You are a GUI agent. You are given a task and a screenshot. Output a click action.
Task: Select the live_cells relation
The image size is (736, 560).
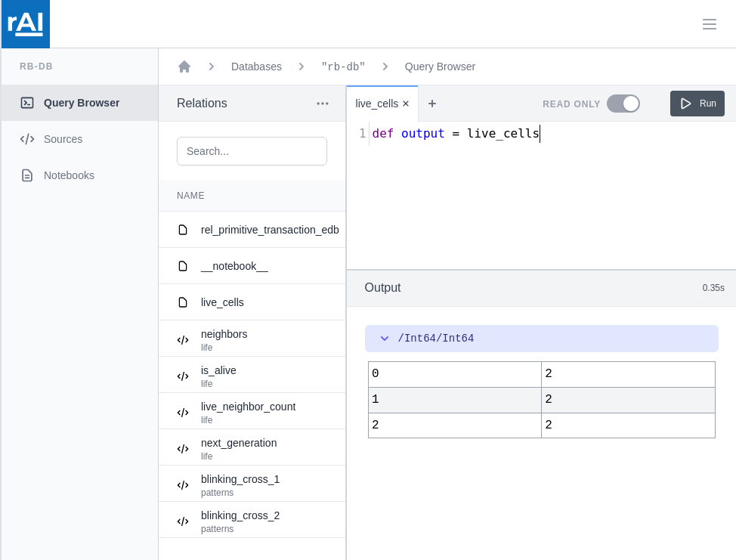[x=222, y=302]
